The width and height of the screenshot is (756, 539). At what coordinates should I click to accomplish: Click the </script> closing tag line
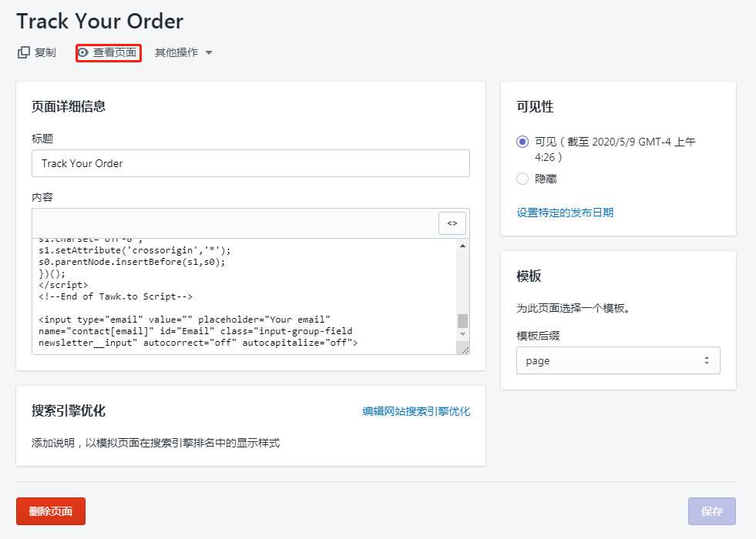pos(63,285)
